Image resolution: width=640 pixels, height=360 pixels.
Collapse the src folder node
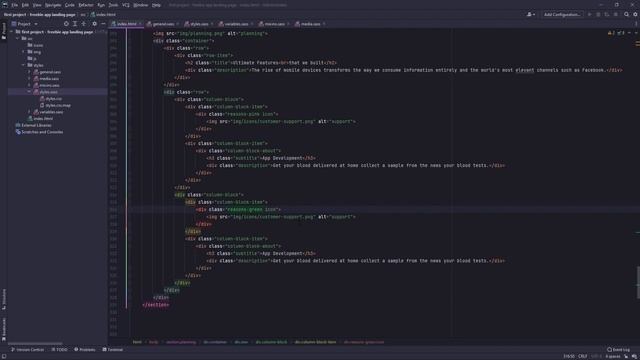point(18,38)
